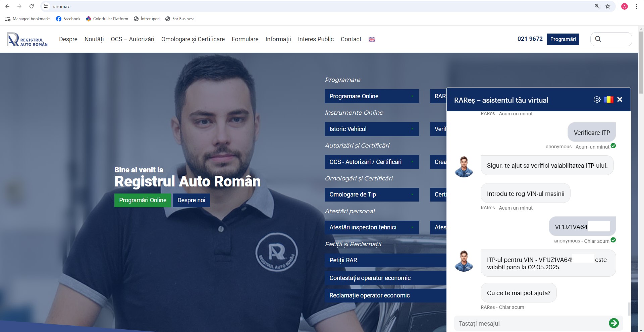Type in the Tastați mesajul field
The image size is (644, 332).
click(530, 323)
